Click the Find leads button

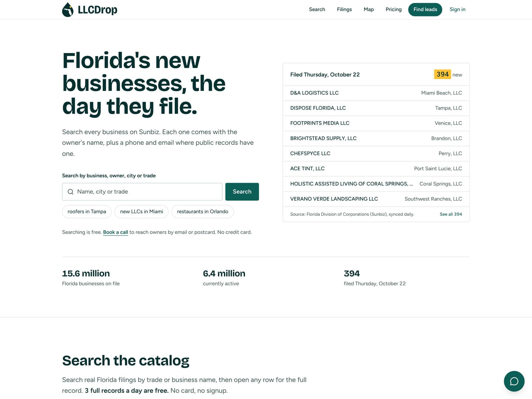(x=425, y=10)
